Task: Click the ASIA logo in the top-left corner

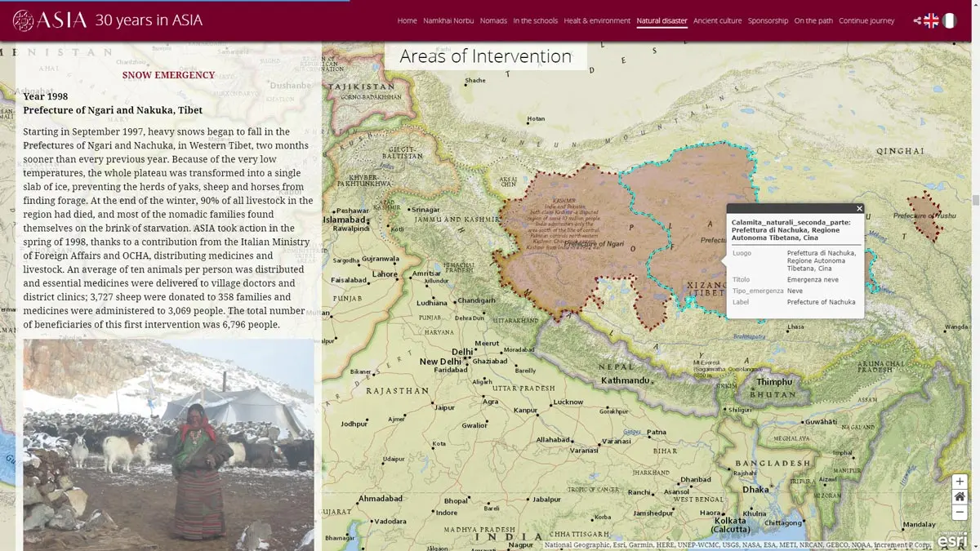Action: pos(49,18)
